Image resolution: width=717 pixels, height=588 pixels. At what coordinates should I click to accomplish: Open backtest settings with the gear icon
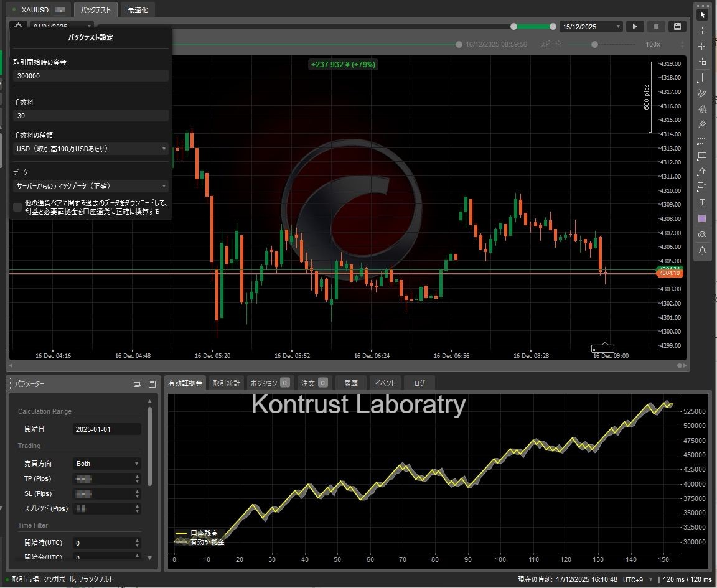click(18, 26)
